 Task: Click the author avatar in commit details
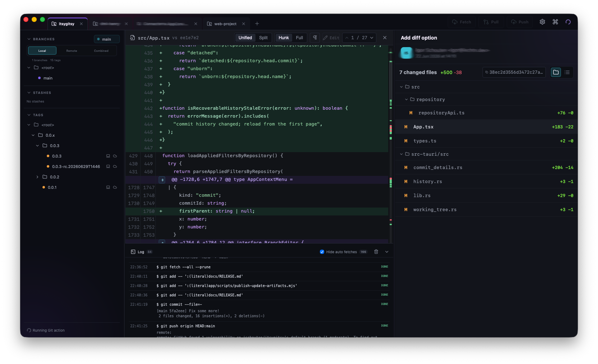pos(406,53)
